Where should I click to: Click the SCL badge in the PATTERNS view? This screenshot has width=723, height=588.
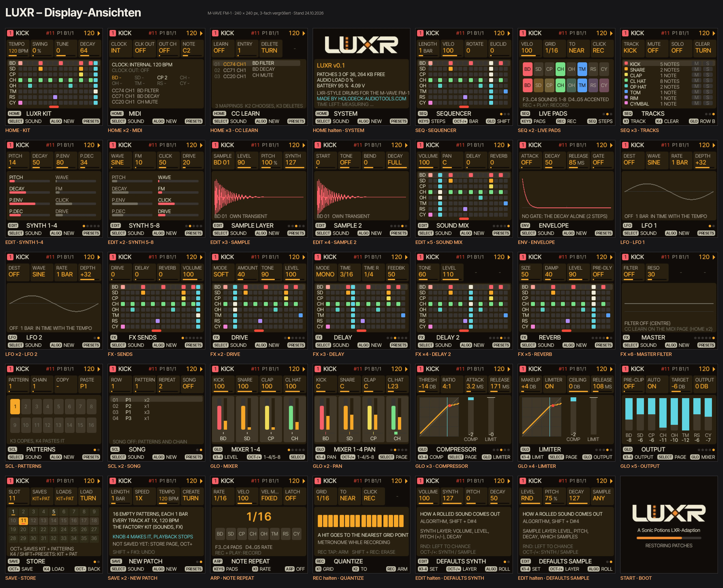click(13, 449)
